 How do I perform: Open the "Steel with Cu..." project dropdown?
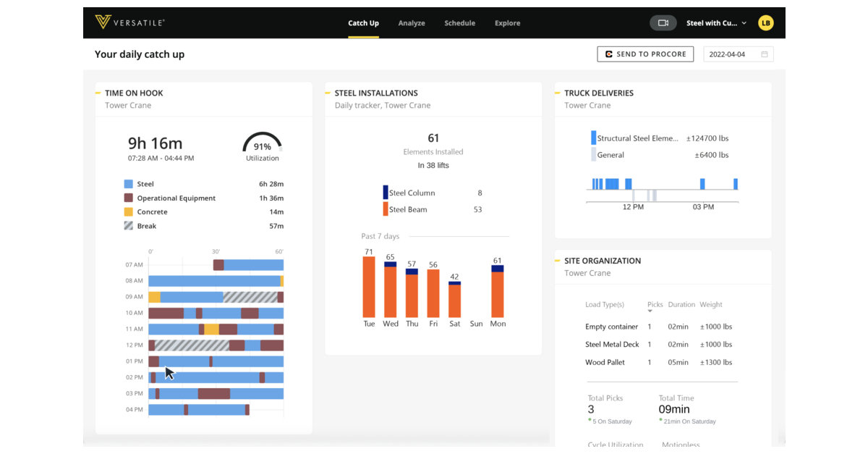[715, 22]
